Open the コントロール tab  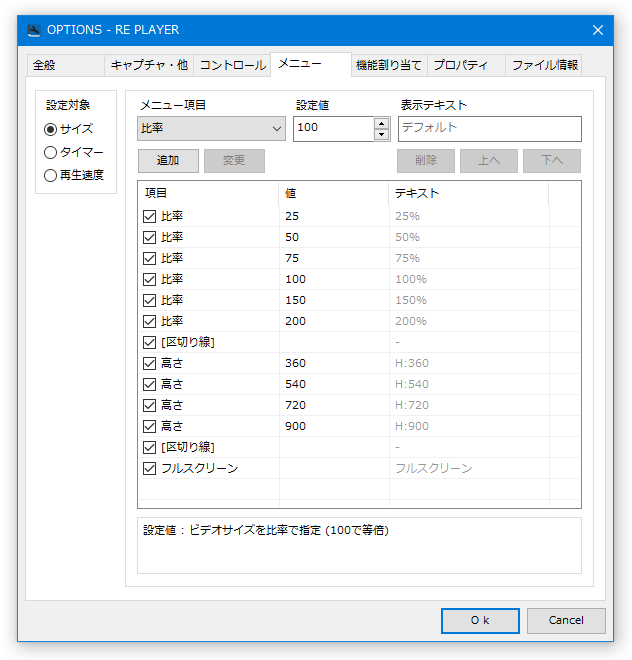coord(232,65)
